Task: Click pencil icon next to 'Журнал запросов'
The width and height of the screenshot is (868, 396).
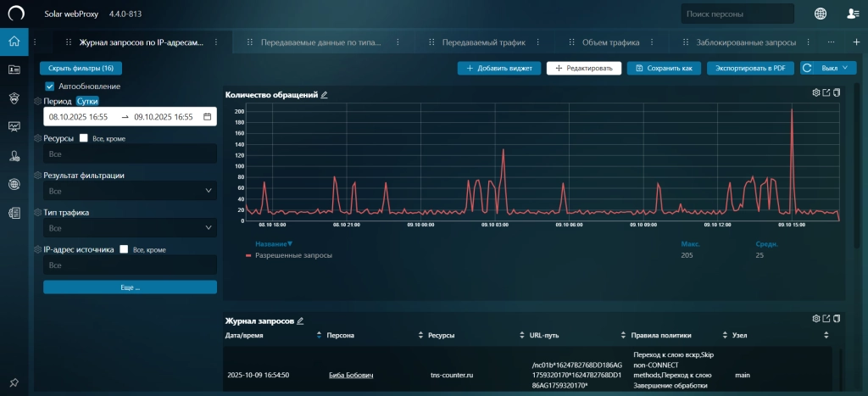Action: pos(300,321)
